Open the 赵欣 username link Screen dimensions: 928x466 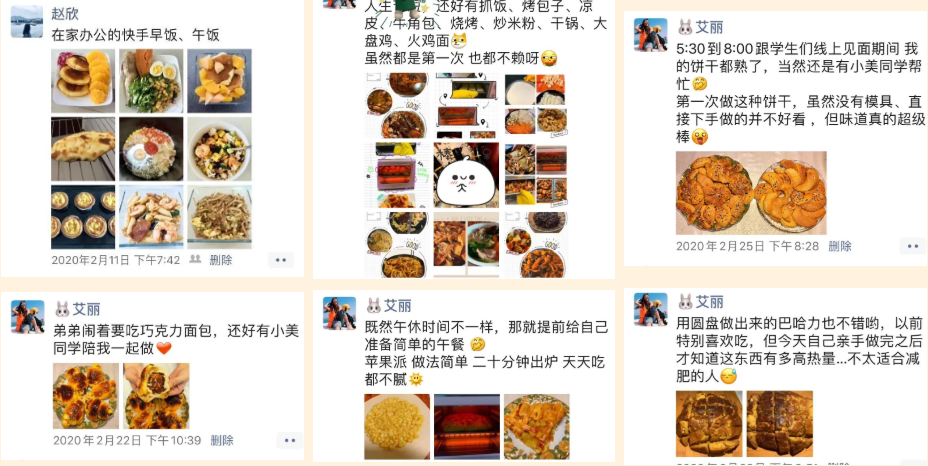click(x=65, y=14)
